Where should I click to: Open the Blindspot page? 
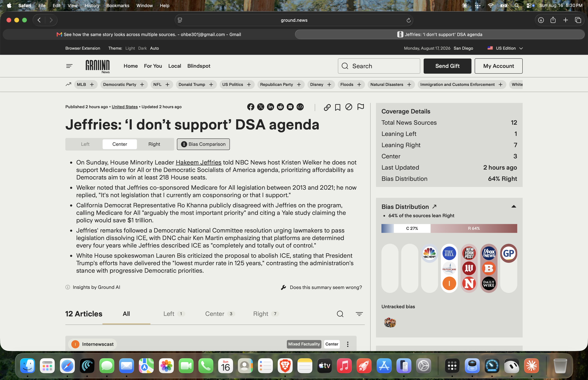tap(199, 66)
